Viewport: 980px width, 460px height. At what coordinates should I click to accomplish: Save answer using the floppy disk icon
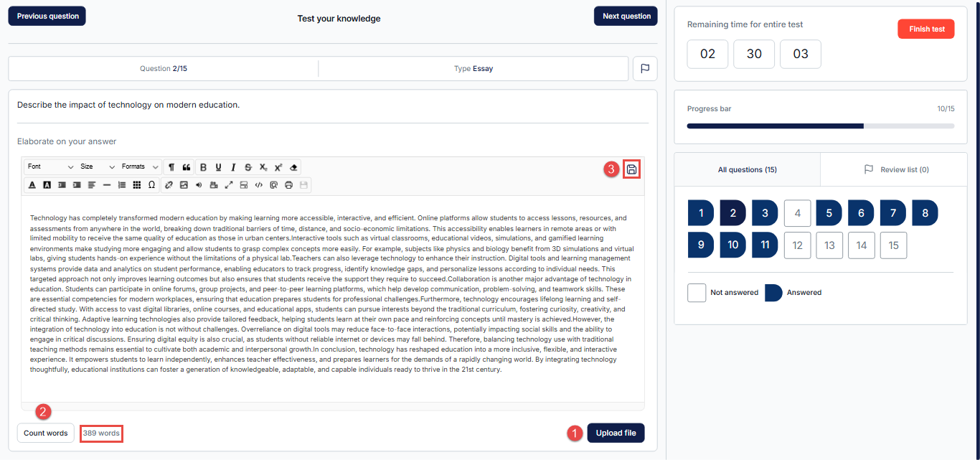[631, 169]
